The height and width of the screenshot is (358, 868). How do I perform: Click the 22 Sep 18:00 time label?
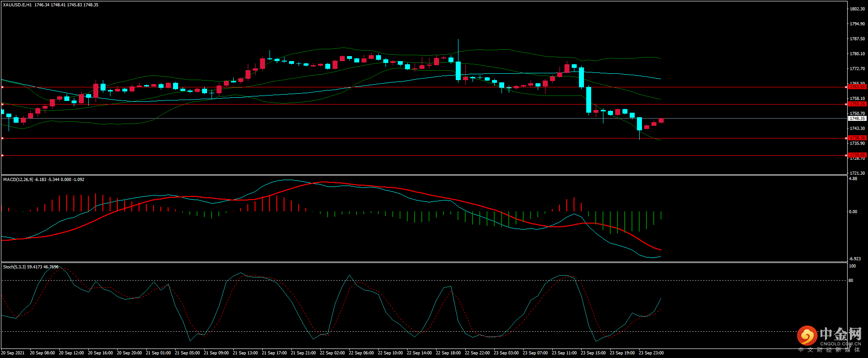click(x=448, y=353)
